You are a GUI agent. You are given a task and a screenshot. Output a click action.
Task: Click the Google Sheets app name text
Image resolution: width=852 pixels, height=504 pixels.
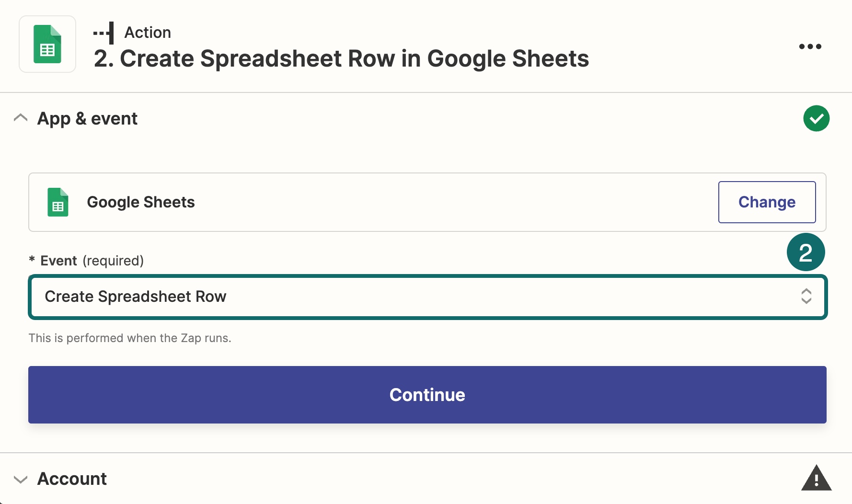(141, 202)
